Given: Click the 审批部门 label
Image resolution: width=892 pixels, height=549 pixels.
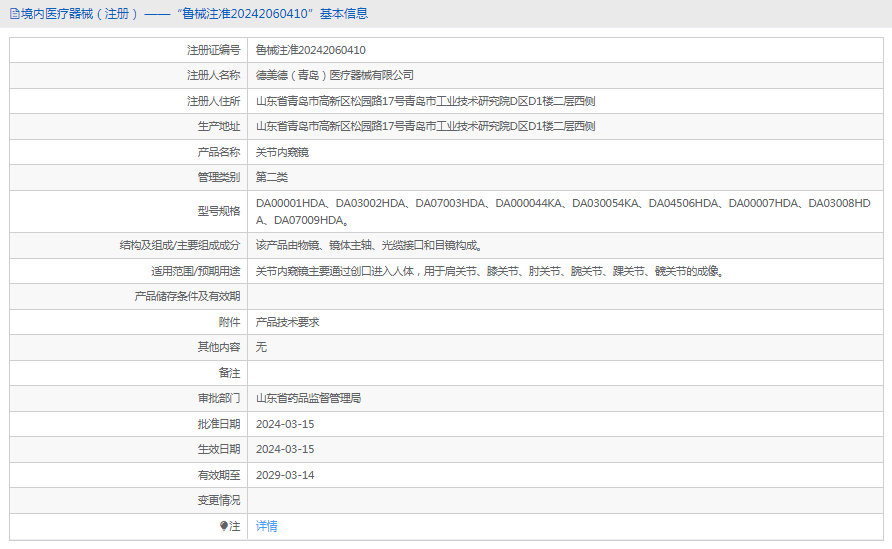Looking at the screenshot, I should coord(218,398).
